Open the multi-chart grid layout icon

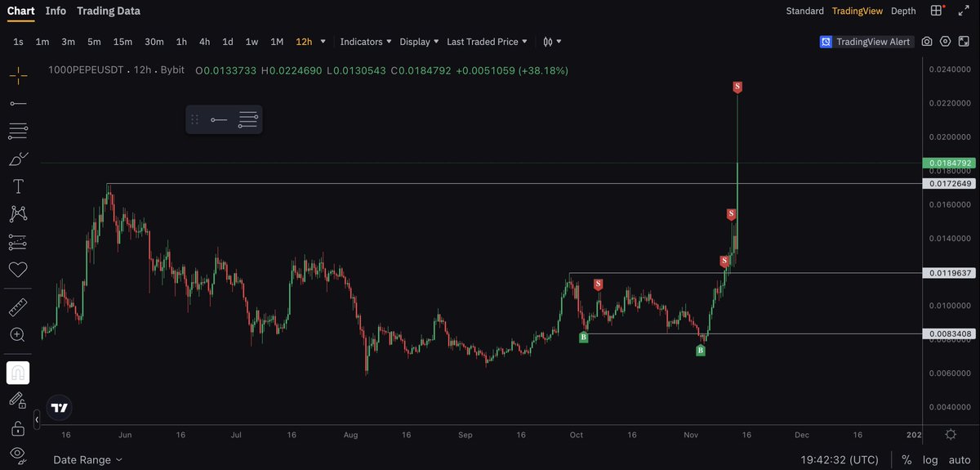click(938, 11)
